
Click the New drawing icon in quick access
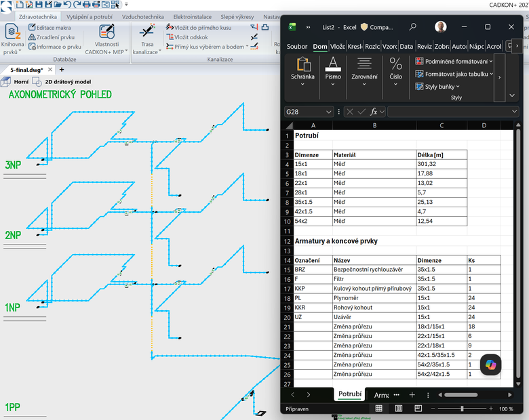tap(20, 4)
